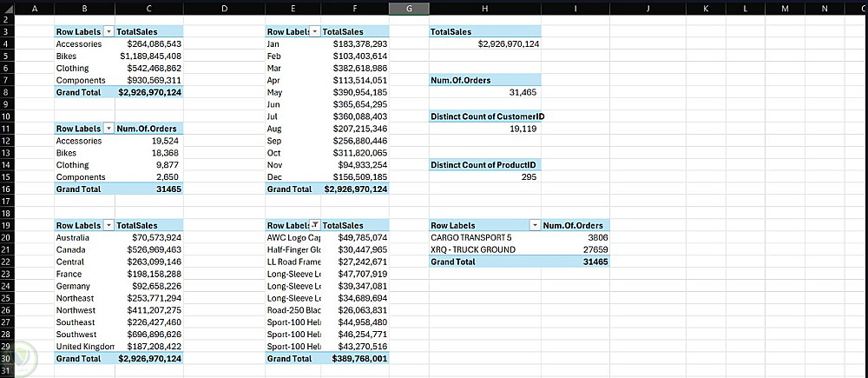Select column J header
This screenshot has width=868, height=378.
click(648, 9)
